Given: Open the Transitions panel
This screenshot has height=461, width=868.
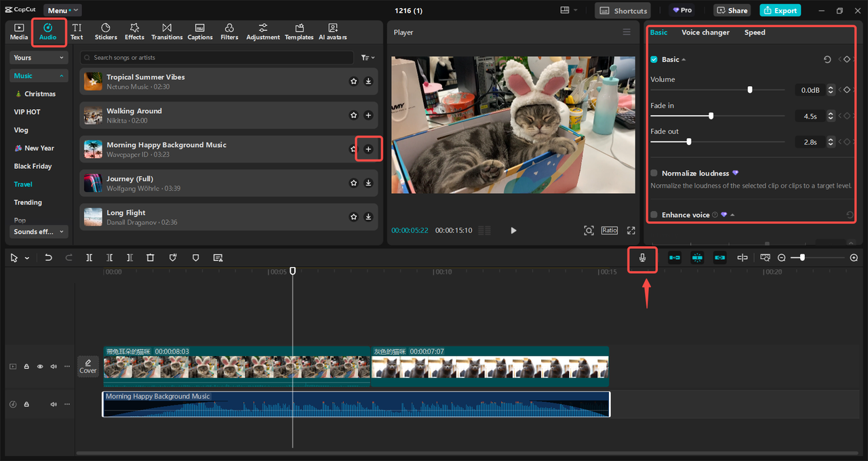Looking at the screenshot, I should [167, 31].
